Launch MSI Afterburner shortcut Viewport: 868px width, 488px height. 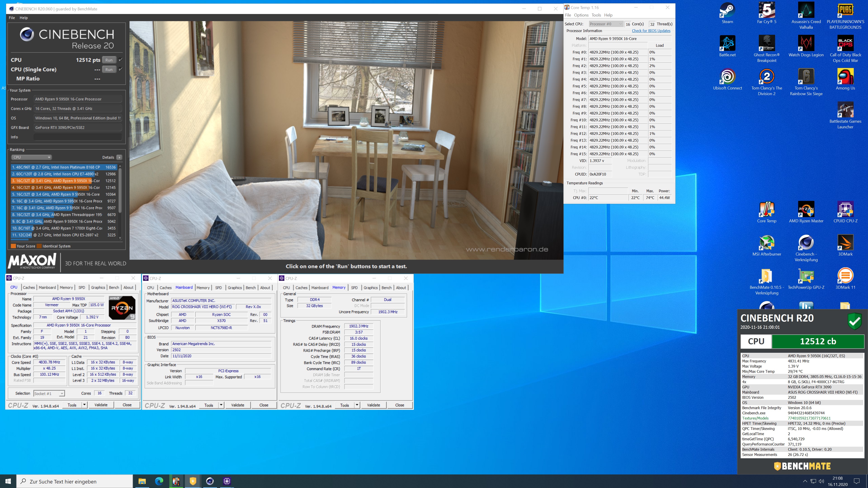(x=767, y=246)
